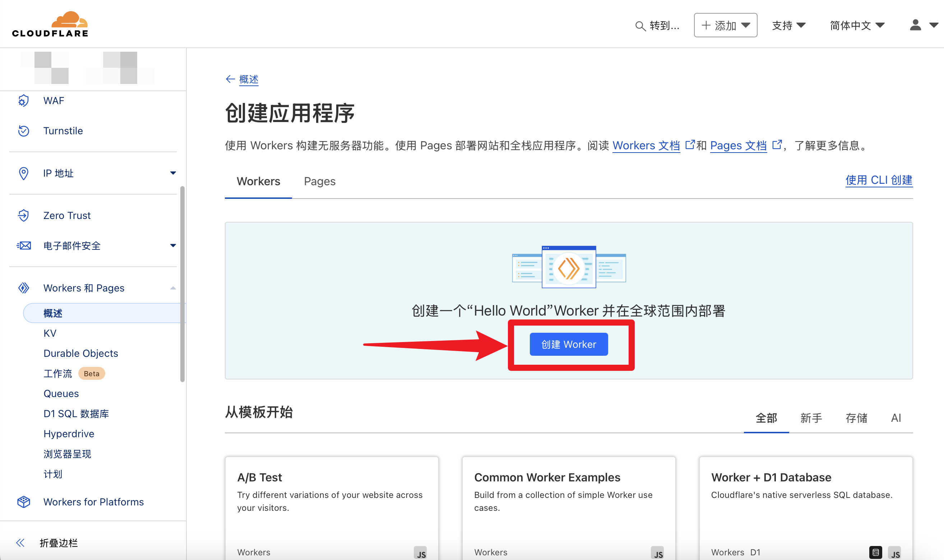
Task: Select the A/B Test template card
Action: click(332, 508)
